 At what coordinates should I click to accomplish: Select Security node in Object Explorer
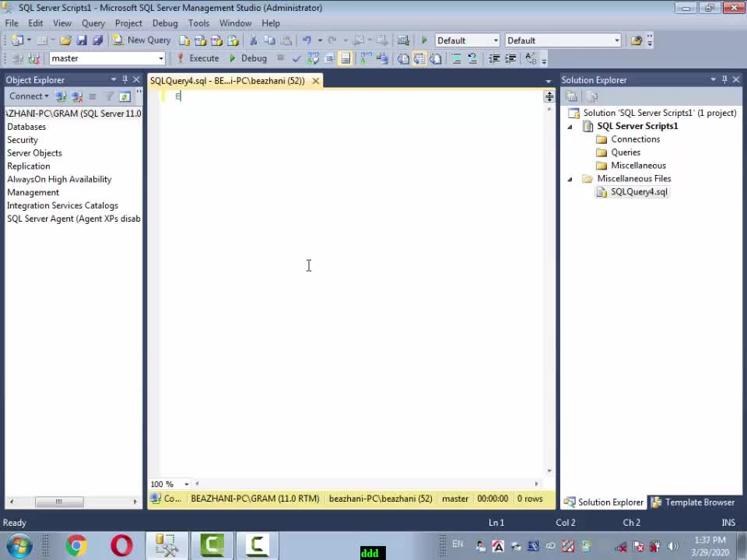tap(23, 140)
